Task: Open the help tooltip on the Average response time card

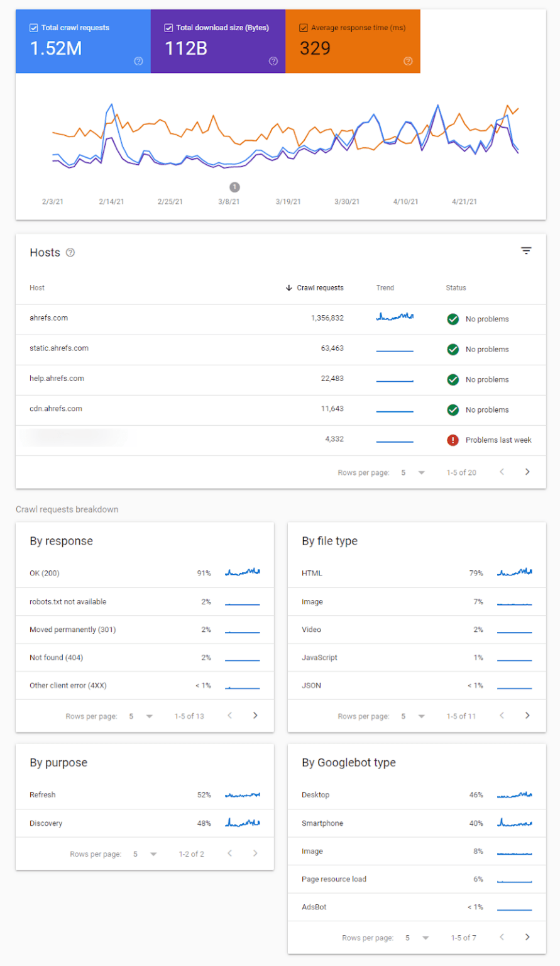Action: click(x=407, y=62)
